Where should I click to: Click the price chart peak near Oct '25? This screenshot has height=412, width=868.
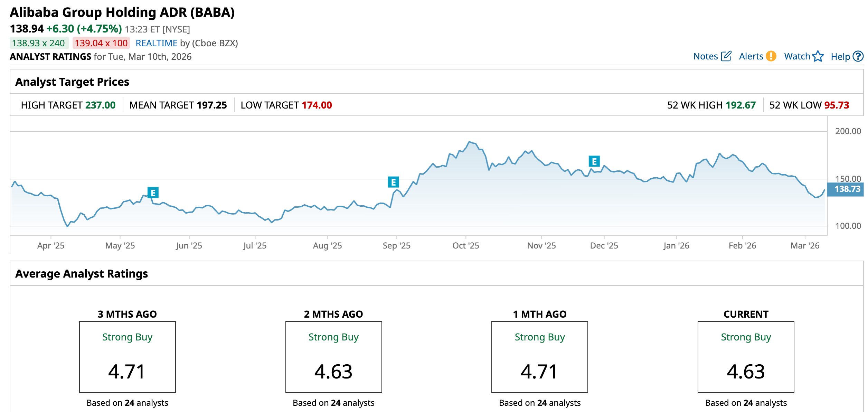click(469, 142)
